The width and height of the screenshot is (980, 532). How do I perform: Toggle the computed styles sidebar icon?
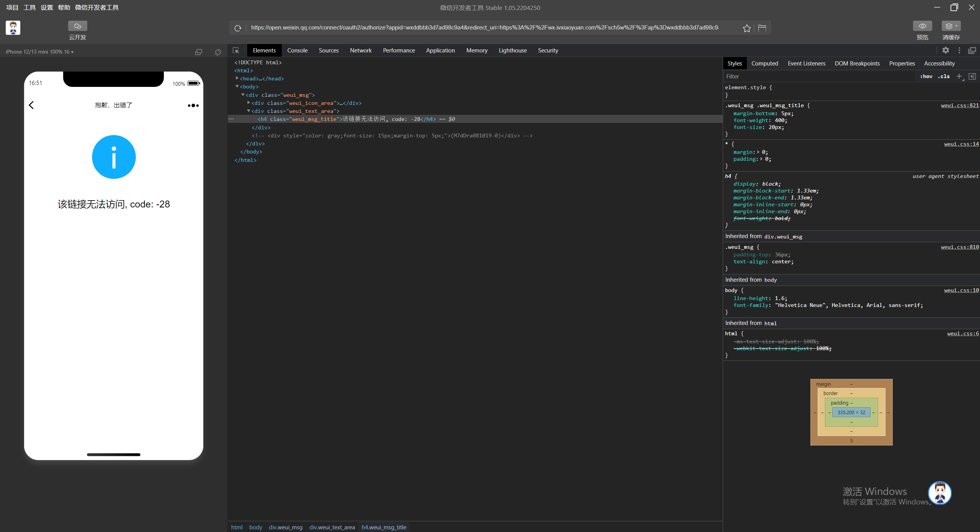(x=972, y=77)
